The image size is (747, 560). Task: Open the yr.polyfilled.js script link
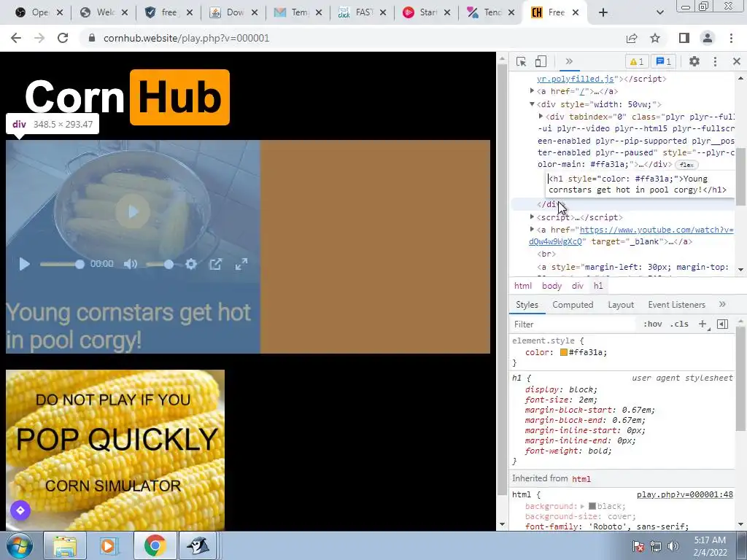tap(576, 79)
